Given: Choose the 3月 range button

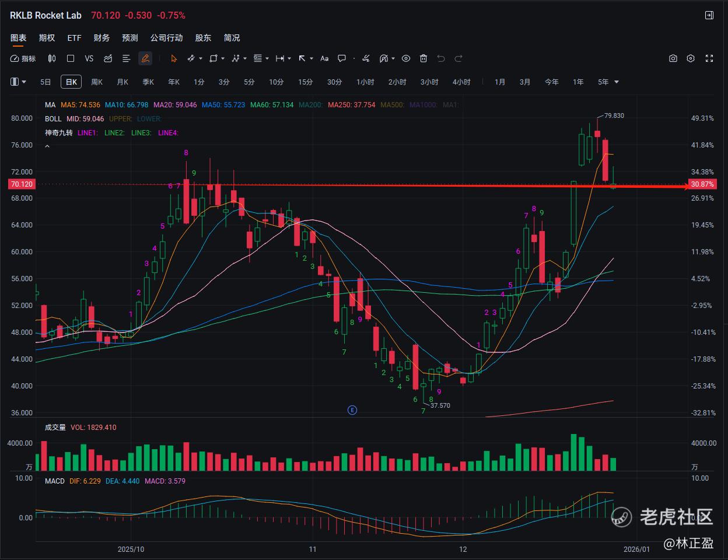Looking at the screenshot, I should pos(525,82).
